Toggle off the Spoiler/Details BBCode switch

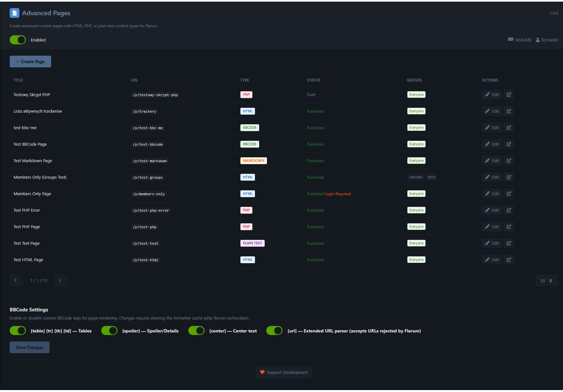click(x=109, y=330)
